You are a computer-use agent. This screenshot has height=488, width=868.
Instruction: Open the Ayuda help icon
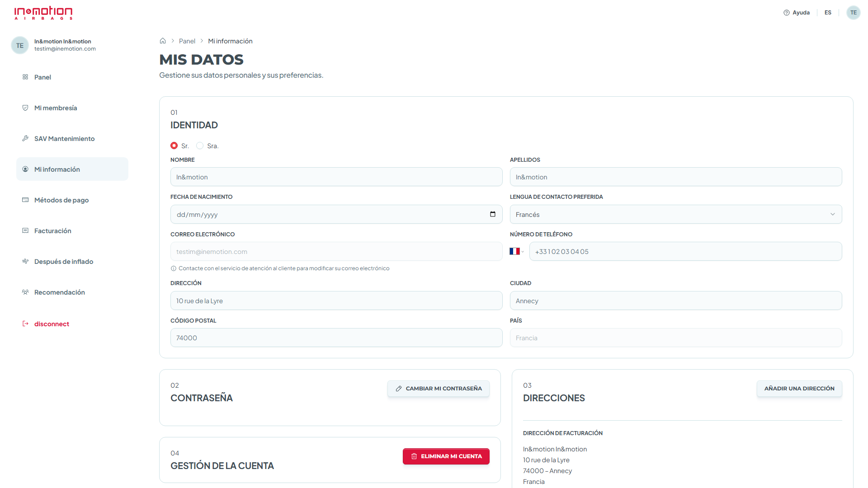point(786,13)
